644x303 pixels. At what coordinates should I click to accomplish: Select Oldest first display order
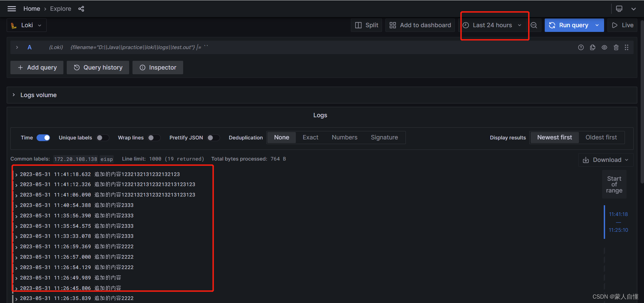pyautogui.click(x=601, y=137)
